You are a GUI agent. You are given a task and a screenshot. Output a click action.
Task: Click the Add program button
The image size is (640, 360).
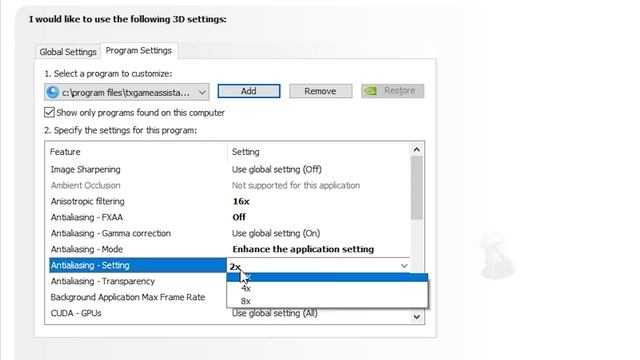249,91
